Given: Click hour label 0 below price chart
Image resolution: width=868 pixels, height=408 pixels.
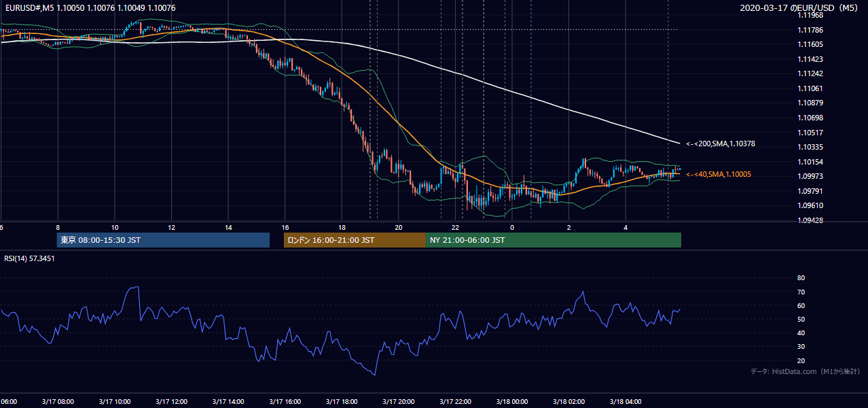Looking at the screenshot, I should point(512,227).
